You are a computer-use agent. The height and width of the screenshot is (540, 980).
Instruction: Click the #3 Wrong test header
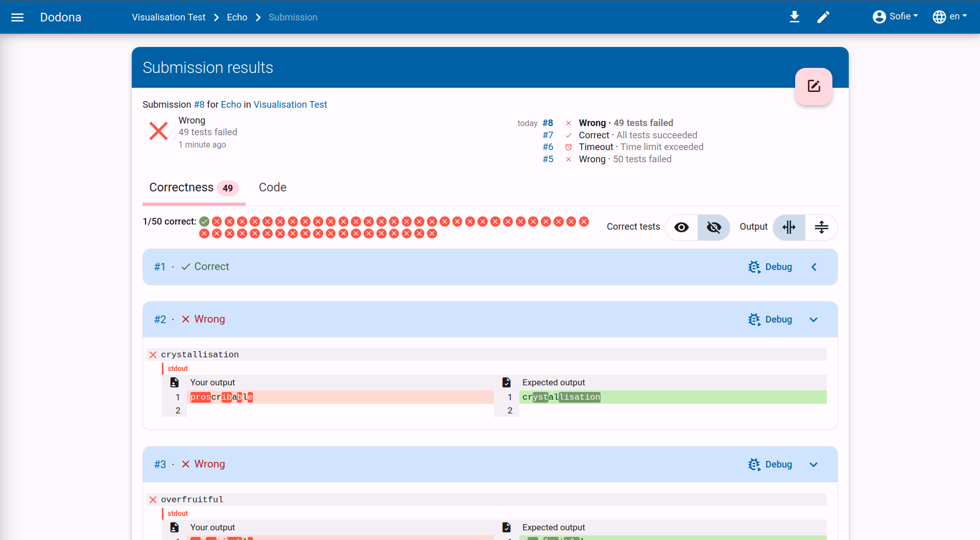point(490,464)
